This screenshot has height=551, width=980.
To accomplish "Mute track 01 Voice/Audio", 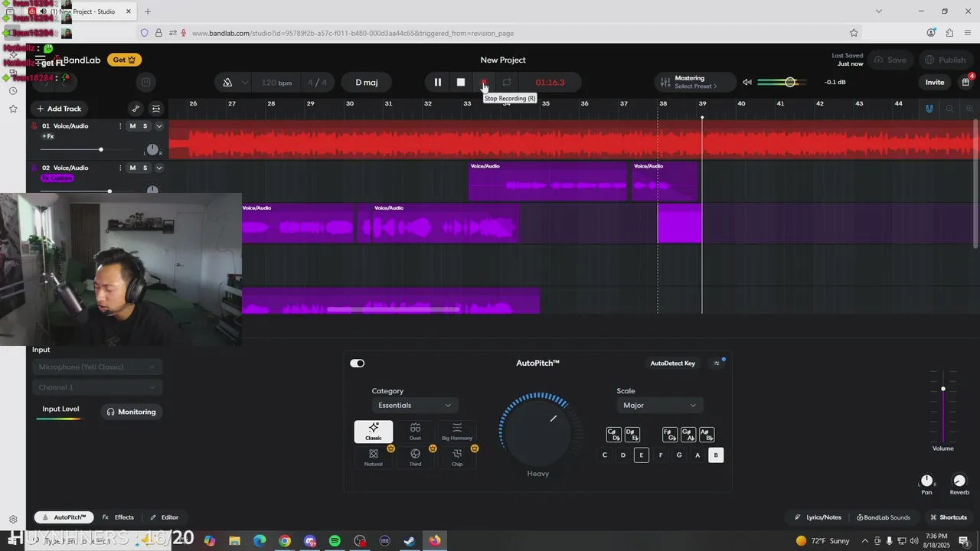I will coord(132,126).
